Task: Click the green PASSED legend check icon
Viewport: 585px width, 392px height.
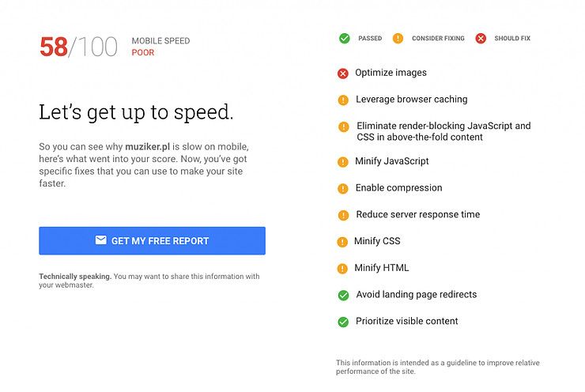Action: [345, 38]
